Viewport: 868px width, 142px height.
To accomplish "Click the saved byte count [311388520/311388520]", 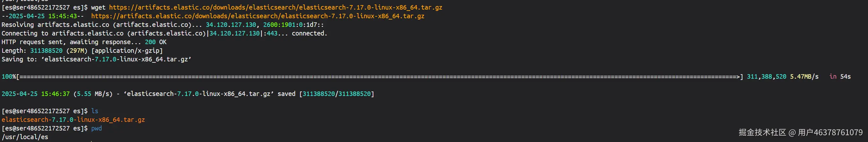I will point(337,94).
